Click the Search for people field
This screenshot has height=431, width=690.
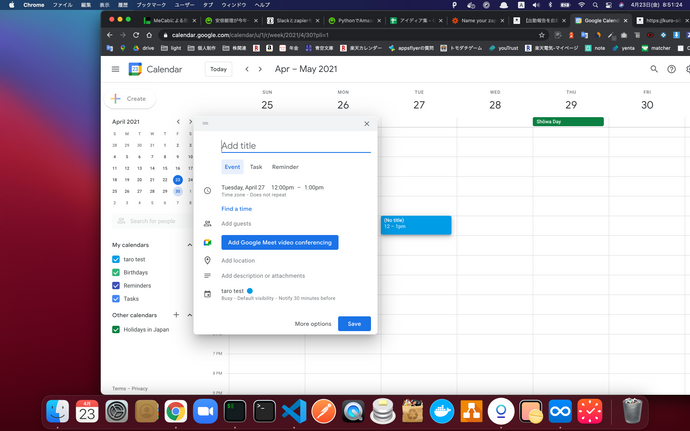(x=152, y=221)
